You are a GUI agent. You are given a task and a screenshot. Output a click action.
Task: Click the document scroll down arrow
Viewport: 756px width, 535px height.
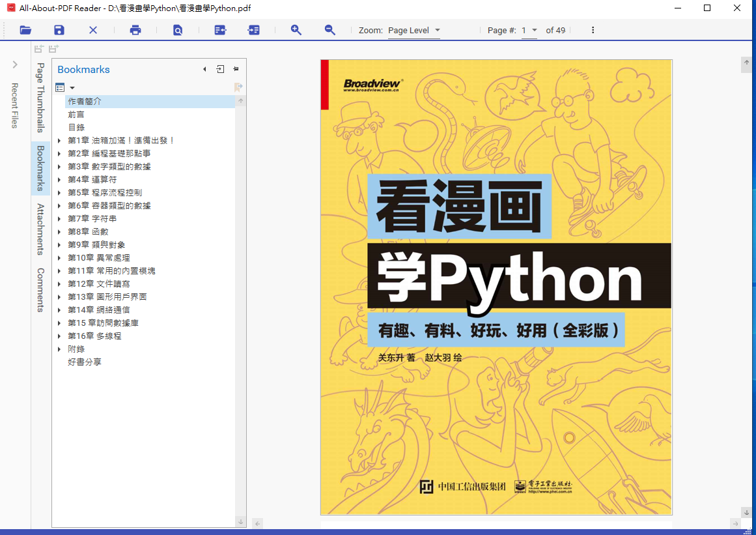746,513
